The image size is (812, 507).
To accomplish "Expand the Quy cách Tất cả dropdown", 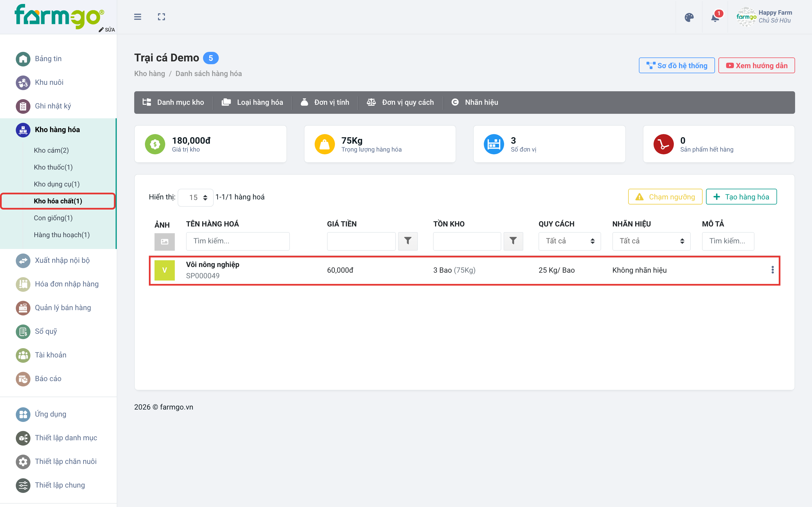I will [570, 241].
